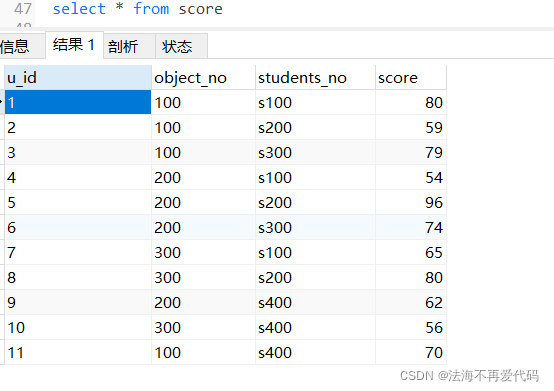Select students_no s300 in row 3
This screenshot has height=391, width=554.
click(x=315, y=153)
